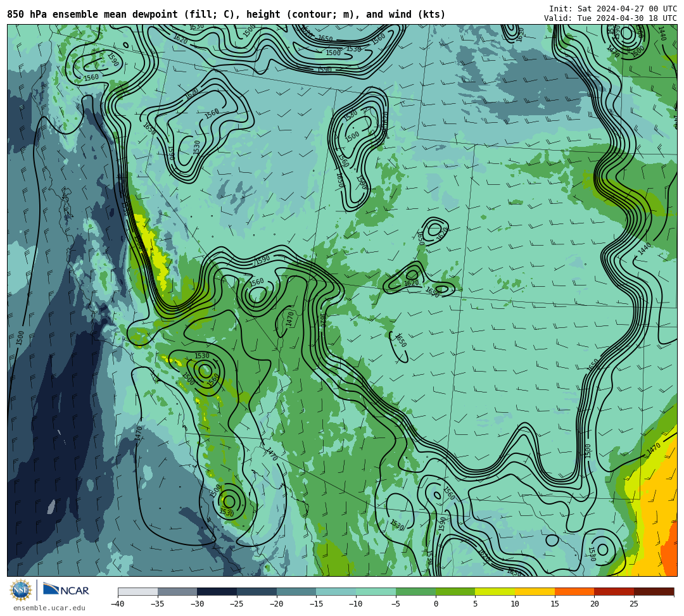The width and height of the screenshot is (684, 616).
Task: Click the '−25' colorbar tick label
Action: click(x=236, y=604)
